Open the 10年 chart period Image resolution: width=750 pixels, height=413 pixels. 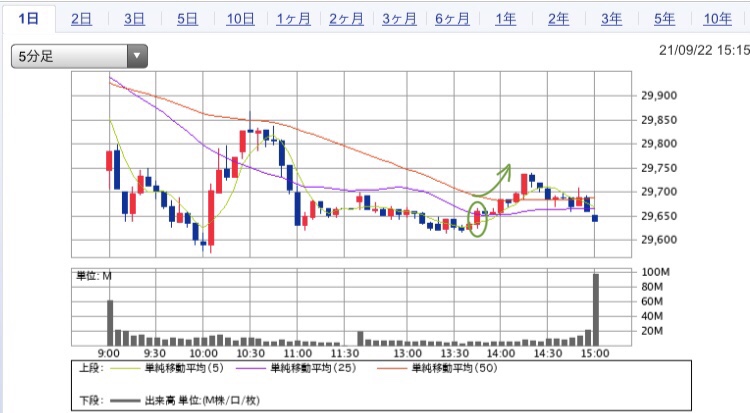(x=717, y=19)
